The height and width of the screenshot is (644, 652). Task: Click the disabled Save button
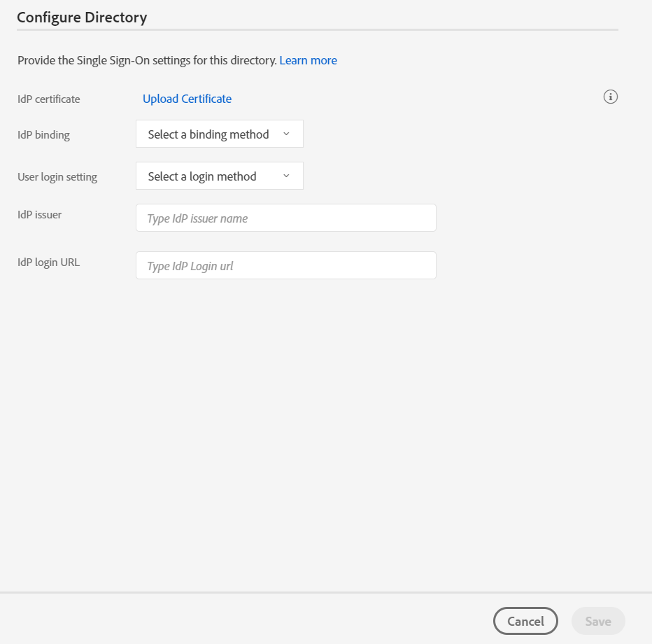click(x=597, y=621)
